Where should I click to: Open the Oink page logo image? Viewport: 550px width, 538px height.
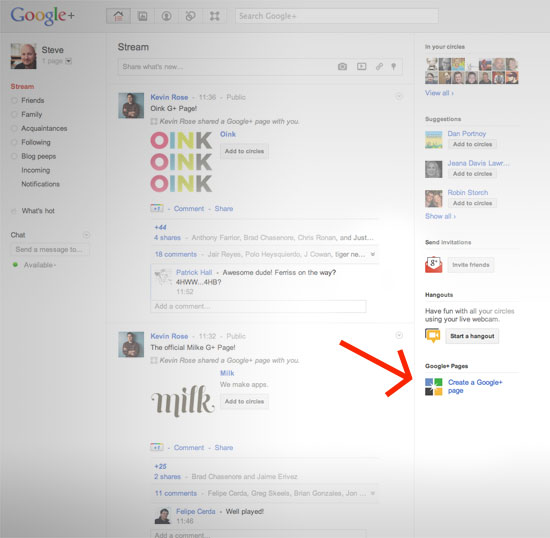[181, 162]
